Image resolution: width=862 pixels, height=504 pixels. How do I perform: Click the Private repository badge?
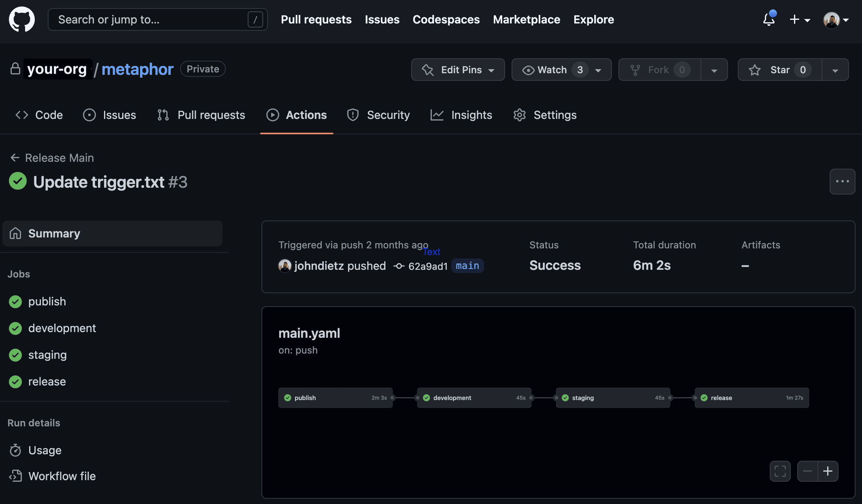point(203,69)
